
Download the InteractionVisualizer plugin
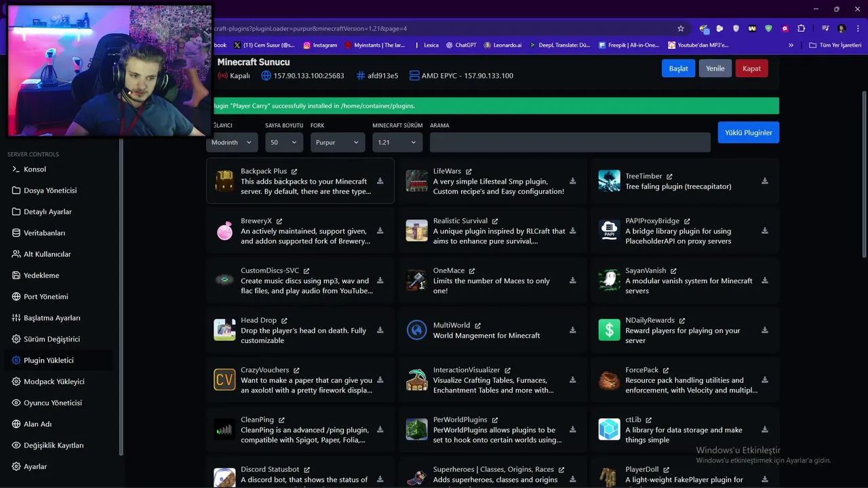click(x=572, y=380)
